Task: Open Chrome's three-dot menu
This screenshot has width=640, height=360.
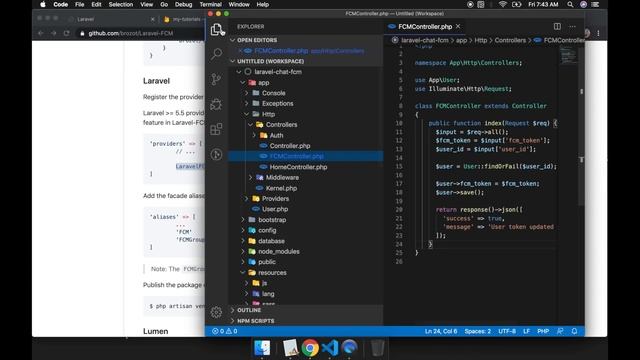Action: (598, 33)
